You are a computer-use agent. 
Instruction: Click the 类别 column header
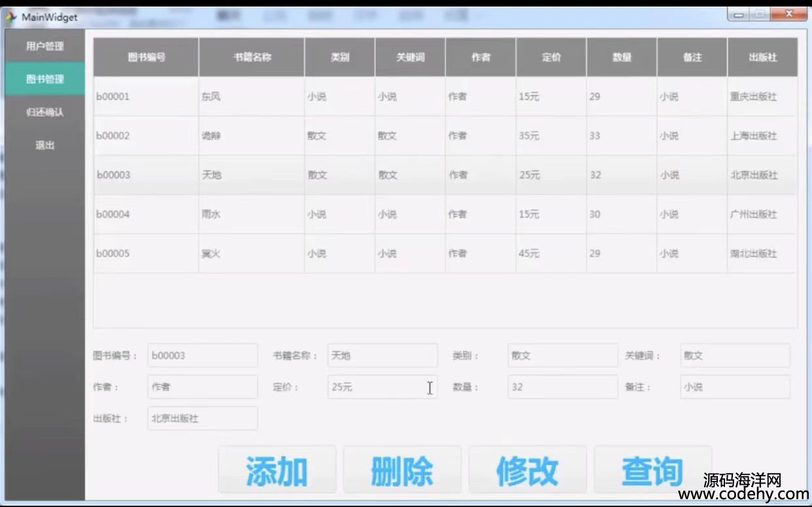(340, 57)
